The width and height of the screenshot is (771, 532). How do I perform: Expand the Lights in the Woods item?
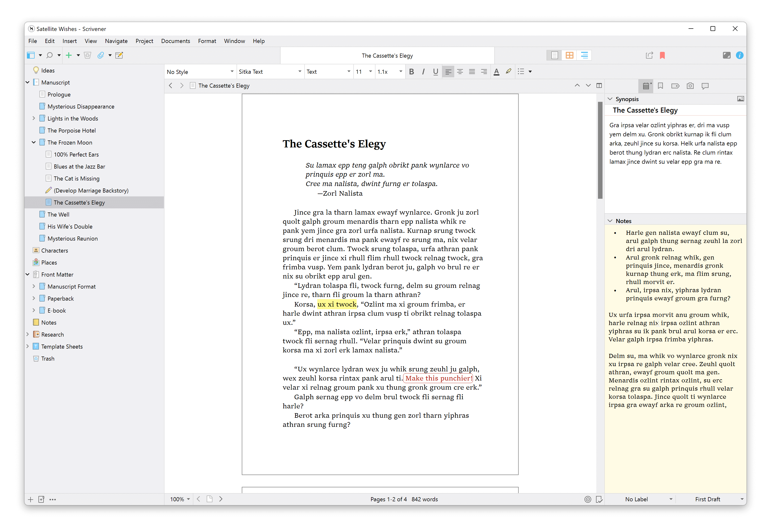click(34, 118)
